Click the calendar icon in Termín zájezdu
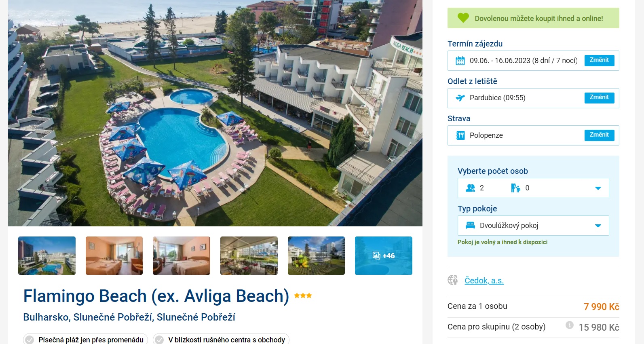 (x=460, y=61)
